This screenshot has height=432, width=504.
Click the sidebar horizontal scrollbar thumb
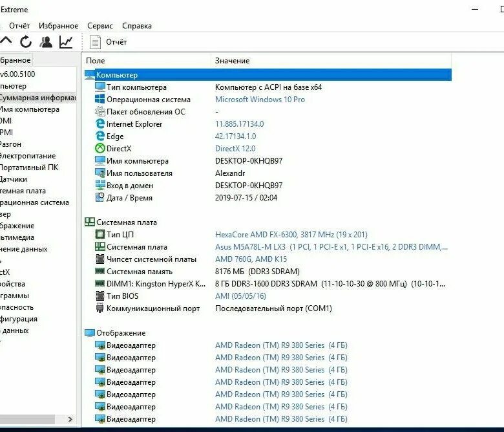point(27,419)
